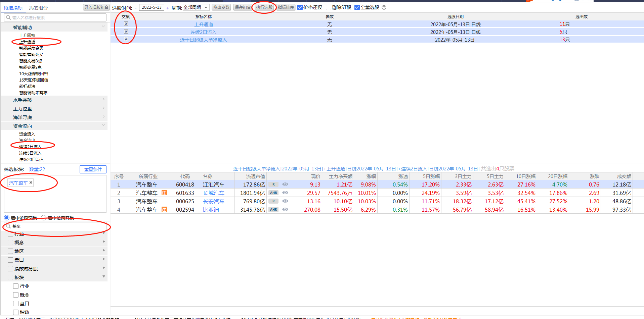Image resolution: width=644 pixels, height=319 pixels.
Task: Click the eye icon in 长城汽车 row
Action: click(x=285, y=193)
